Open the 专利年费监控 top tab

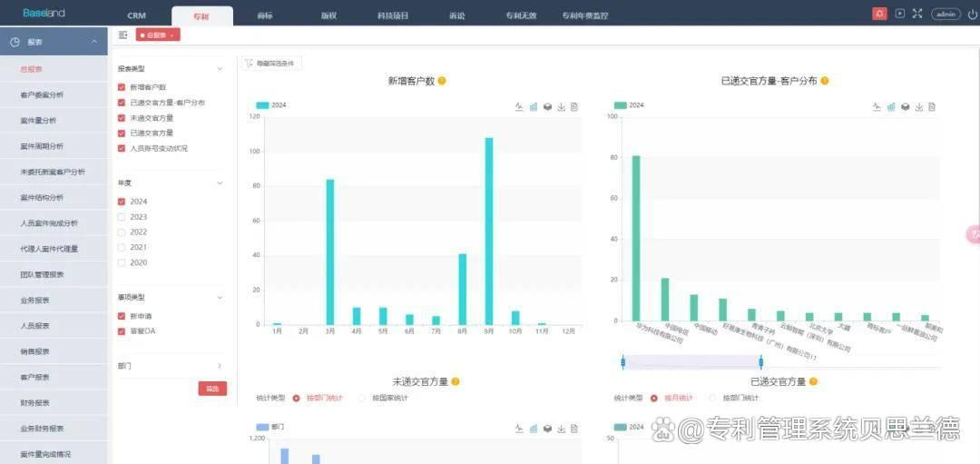point(585,16)
